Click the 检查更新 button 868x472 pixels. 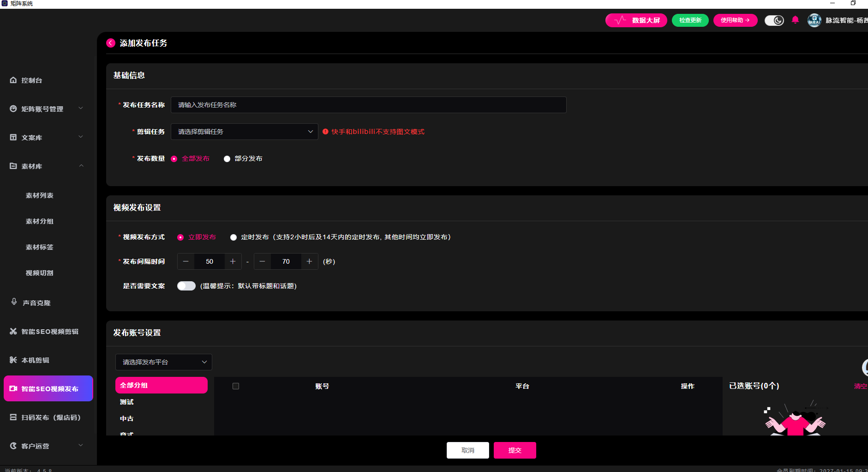tap(690, 20)
